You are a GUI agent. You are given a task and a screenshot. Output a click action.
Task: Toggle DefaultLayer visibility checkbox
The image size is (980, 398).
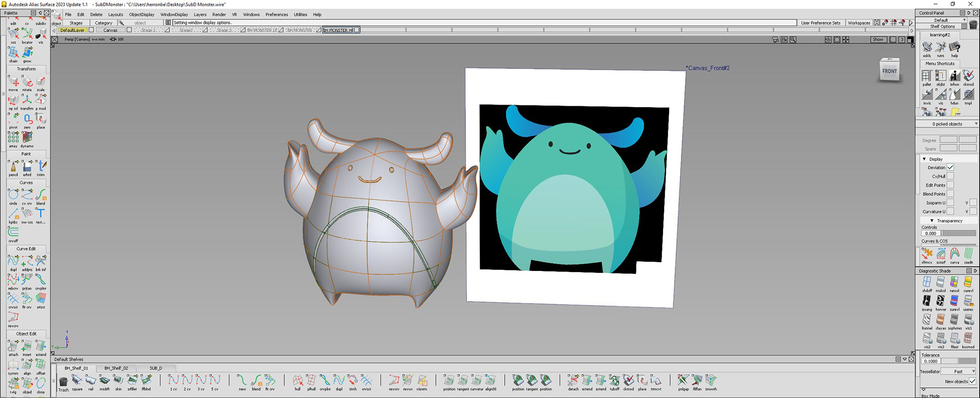pos(91,30)
